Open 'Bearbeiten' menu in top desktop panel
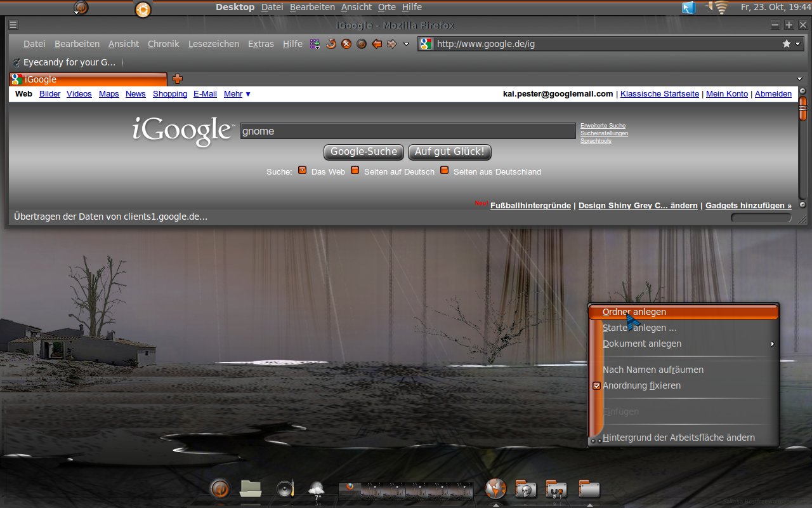 [312, 7]
